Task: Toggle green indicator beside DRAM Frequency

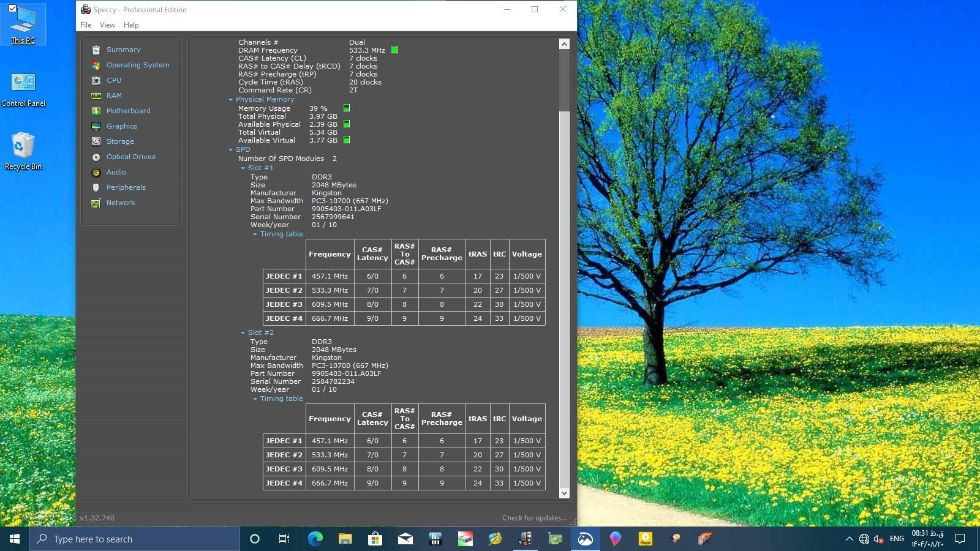Action: click(x=394, y=50)
